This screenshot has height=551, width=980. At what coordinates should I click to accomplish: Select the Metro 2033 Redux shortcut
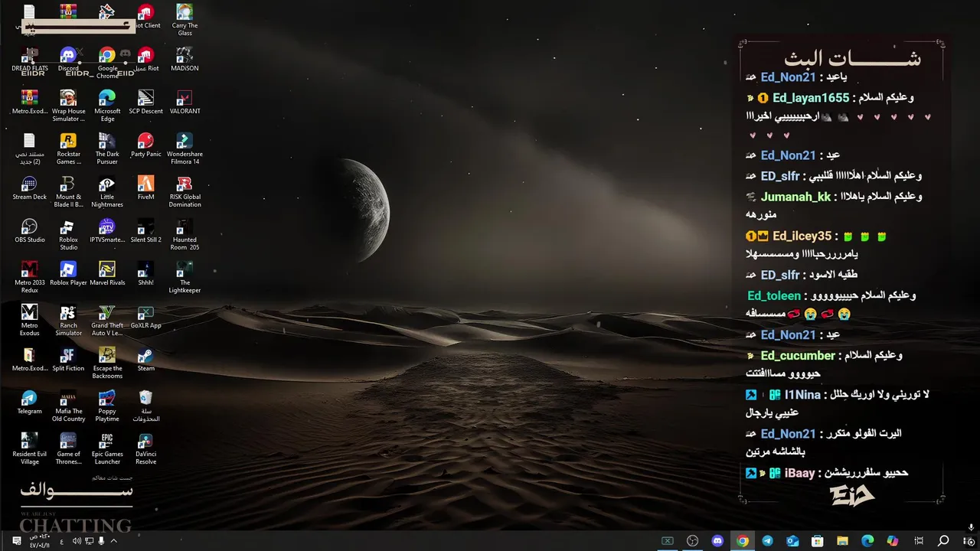pos(29,277)
